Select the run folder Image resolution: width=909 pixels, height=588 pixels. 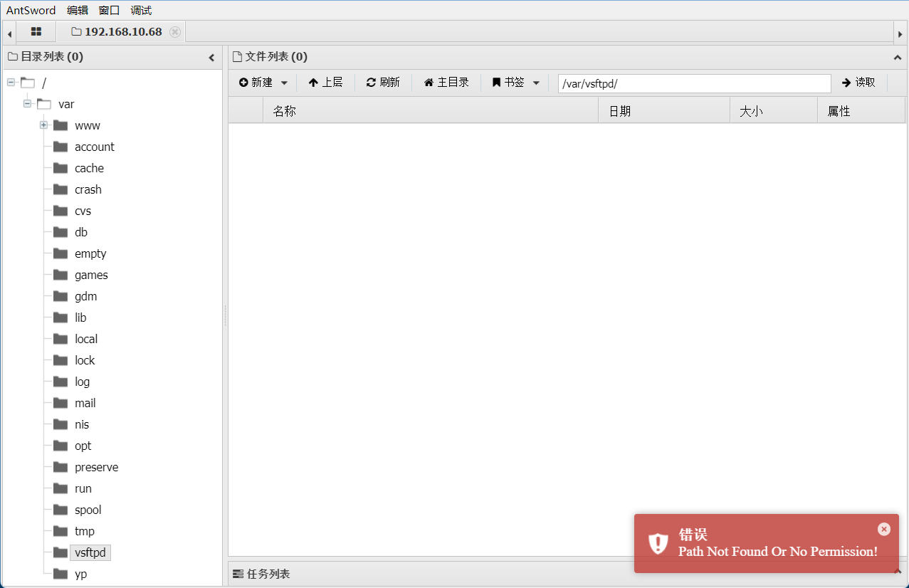point(83,488)
